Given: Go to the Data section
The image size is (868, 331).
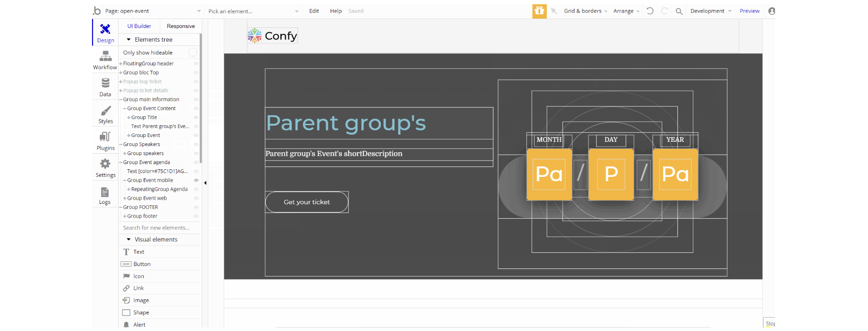Looking at the screenshot, I should coord(105,87).
